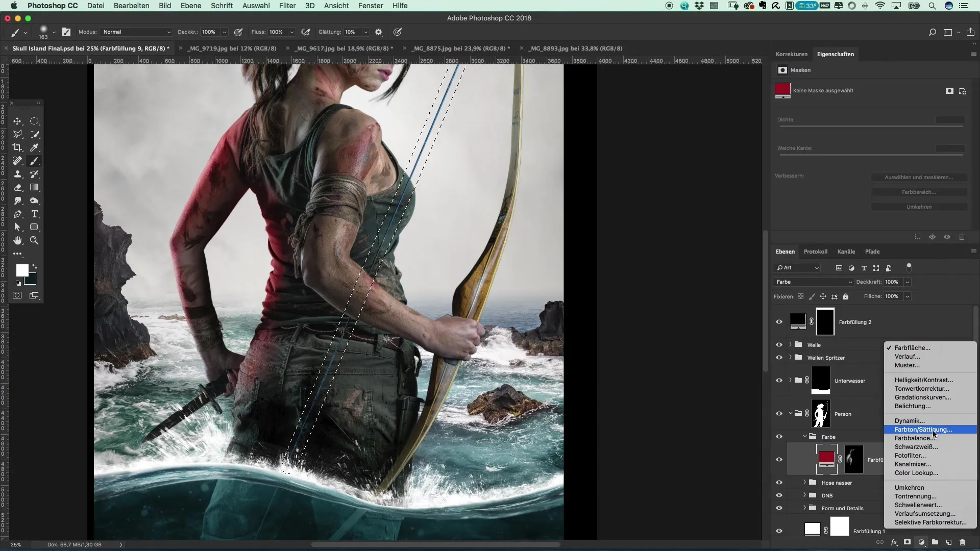This screenshot has width=980, height=551.
Task: Select the Brush tool in toolbox
Action: (x=34, y=161)
